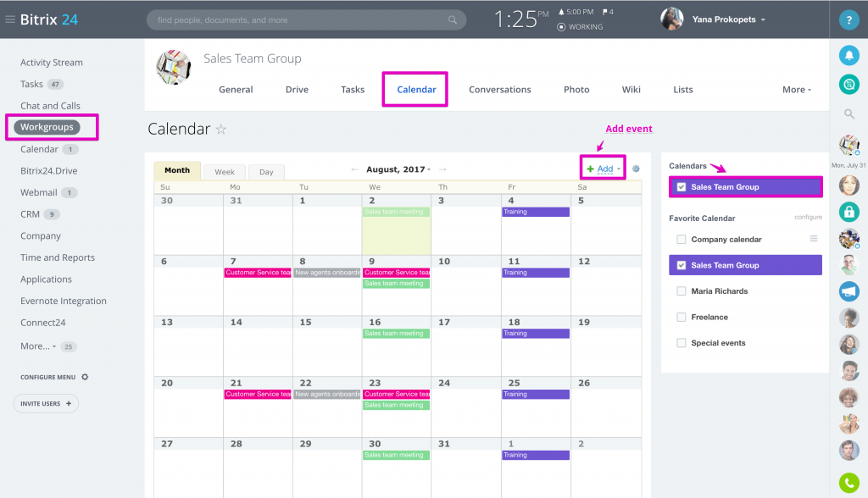This screenshot has width=868, height=498.
Task: Open the Photo tab
Action: [x=576, y=90]
